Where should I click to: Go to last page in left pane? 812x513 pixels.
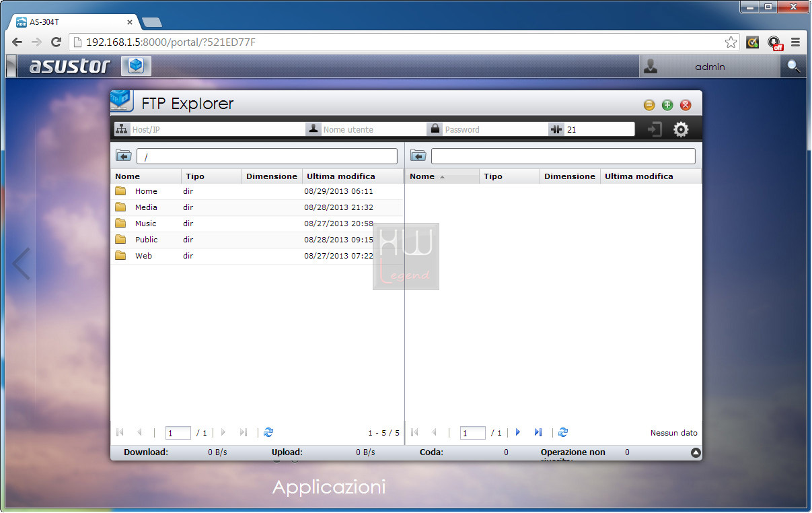(244, 433)
